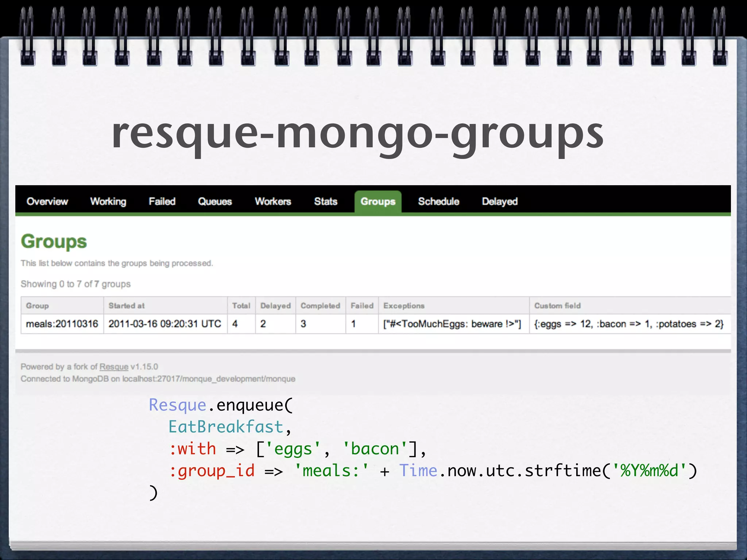The height and width of the screenshot is (560, 747).
Task: Click the MongoDB connection text in footer
Action: [x=158, y=379]
